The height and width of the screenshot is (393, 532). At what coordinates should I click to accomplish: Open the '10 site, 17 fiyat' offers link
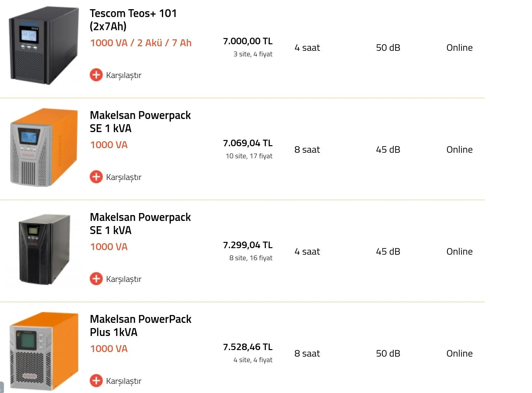[249, 156]
